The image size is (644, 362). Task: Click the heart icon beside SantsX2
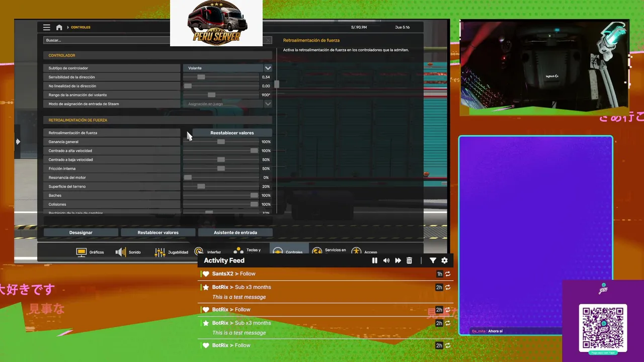tap(206, 274)
